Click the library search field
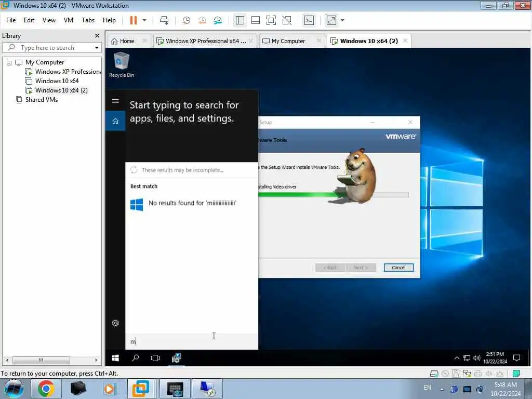The width and height of the screenshot is (532, 399). click(x=51, y=47)
